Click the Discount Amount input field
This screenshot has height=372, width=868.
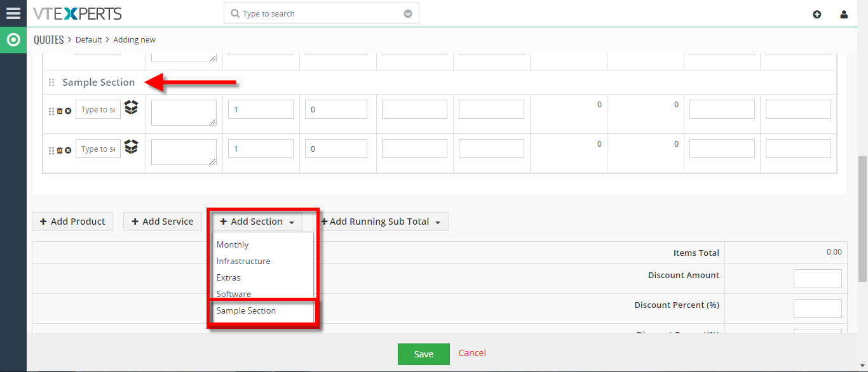click(x=818, y=279)
